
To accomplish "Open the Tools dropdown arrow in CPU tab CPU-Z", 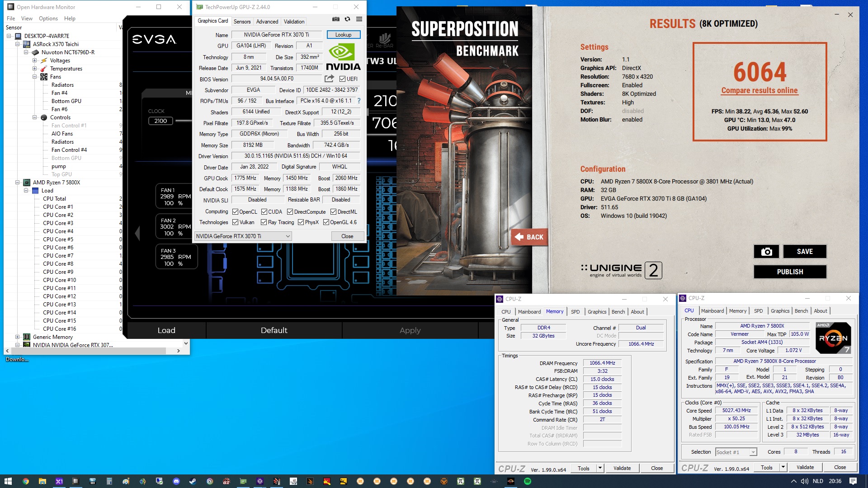I will click(x=783, y=467).
